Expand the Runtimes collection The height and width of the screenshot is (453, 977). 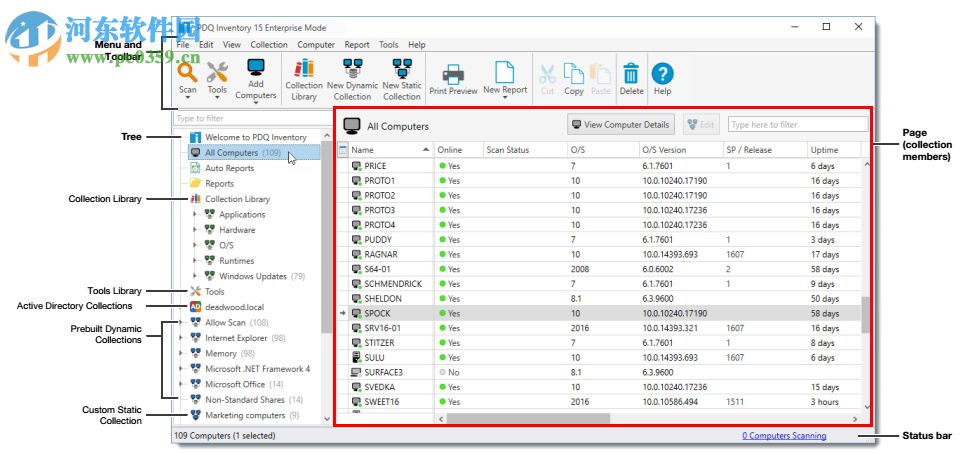pyautogui.click(x=194, y=261)
